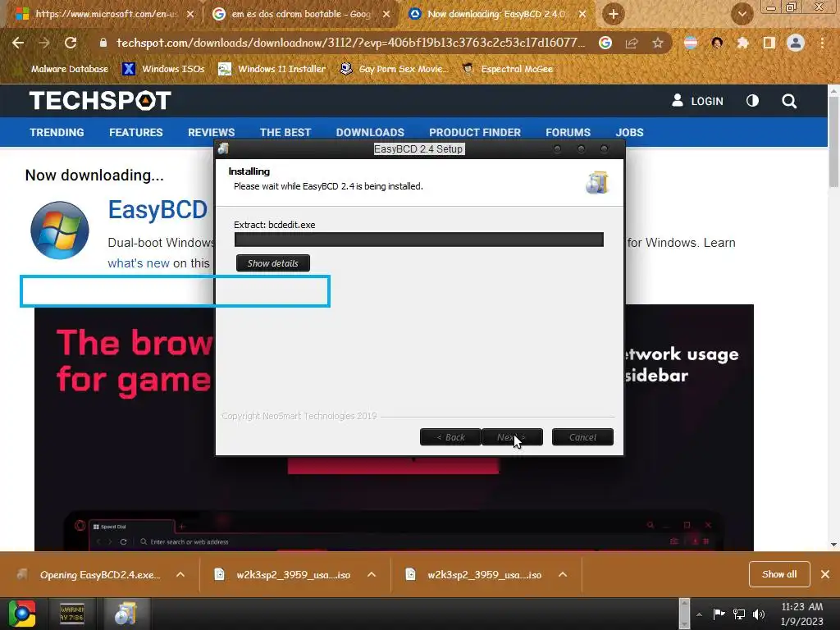Image resolution: width=840 pixels, height=630 pixels.
Task: Click Show details in EasyBCD Setup
Action: [272, 263]
